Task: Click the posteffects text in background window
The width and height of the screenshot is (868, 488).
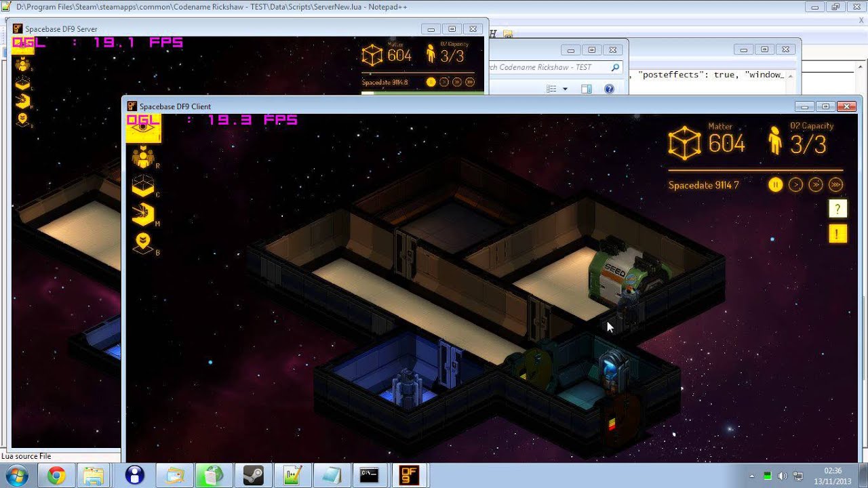Action: [671, 75]
